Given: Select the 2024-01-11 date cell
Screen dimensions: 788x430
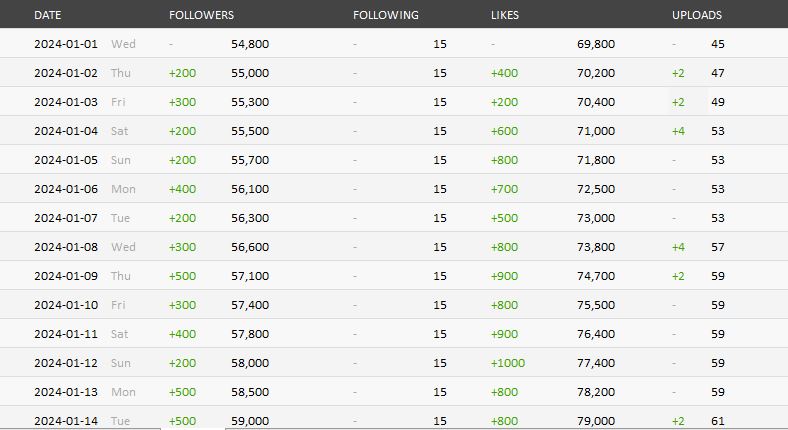Looking at the screenshot, I should [66, 334].
